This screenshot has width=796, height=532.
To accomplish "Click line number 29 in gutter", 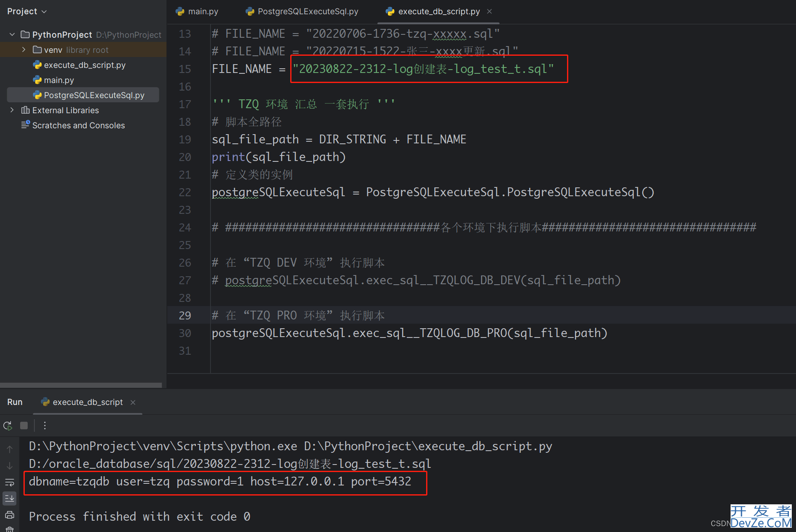I will click(185, 315).
